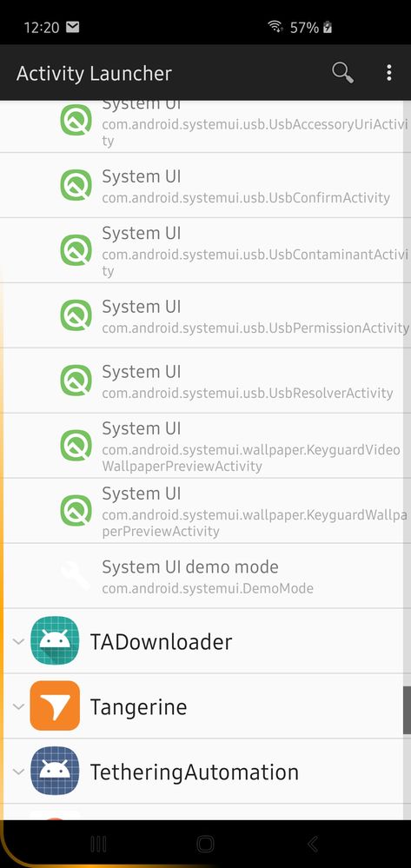Tap the Android back navigation button
Viewport: 411px width, 868px height.
click(313, 844)
